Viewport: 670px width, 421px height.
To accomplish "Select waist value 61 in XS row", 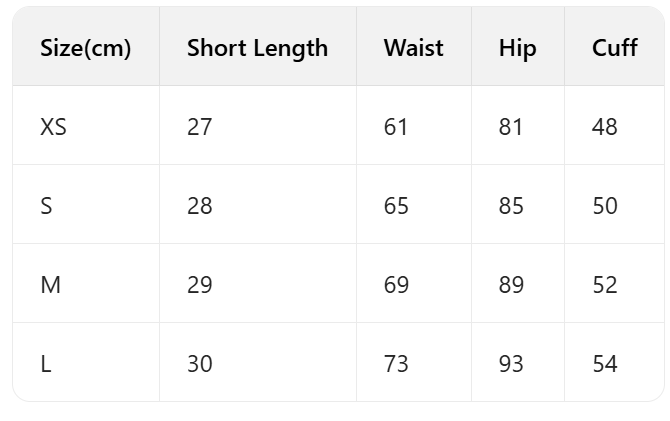I will coord(396,127).
